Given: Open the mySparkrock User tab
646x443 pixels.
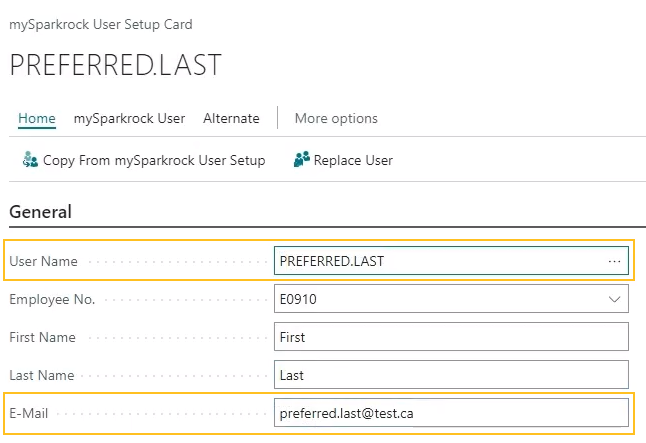Looking at the screenshot, I should click(x=129, y=119).
